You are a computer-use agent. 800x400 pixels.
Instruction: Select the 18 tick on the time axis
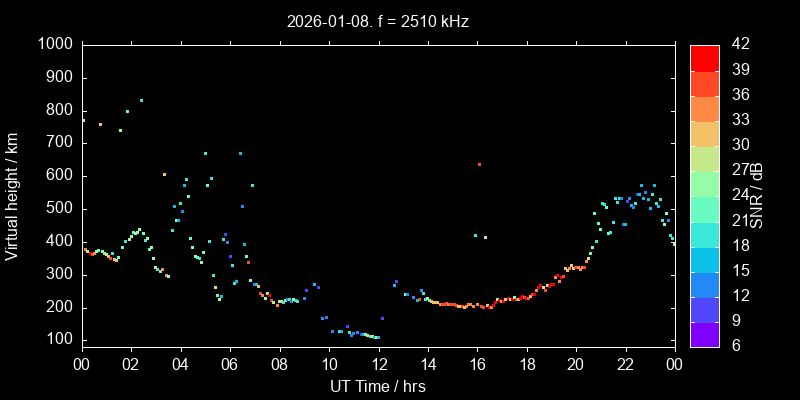coord(526,365)
